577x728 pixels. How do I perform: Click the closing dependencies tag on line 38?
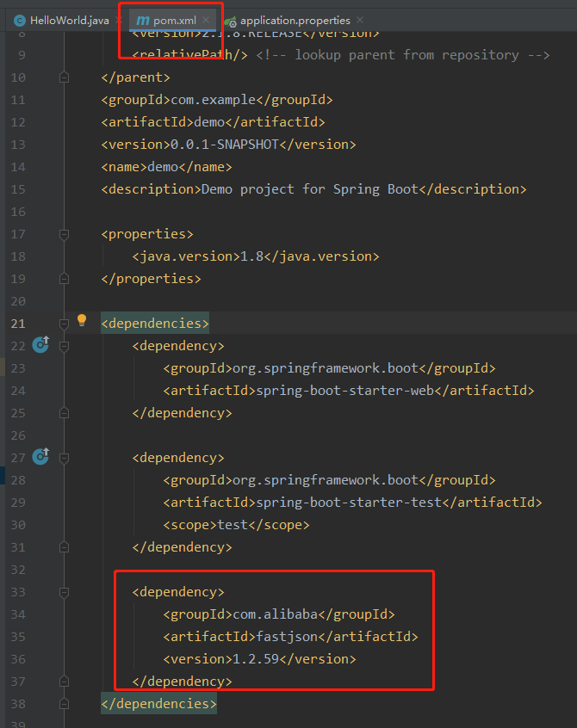[158, 704]
